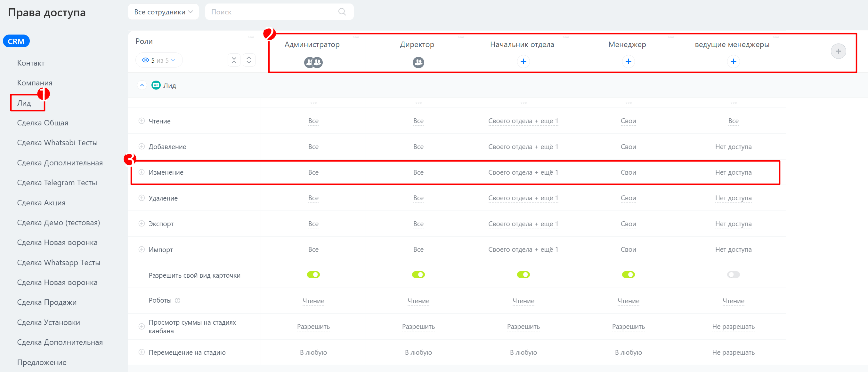868x372 pixels.
Task: Add users to Начальник отдела role
Action: (x=523, y=62)
